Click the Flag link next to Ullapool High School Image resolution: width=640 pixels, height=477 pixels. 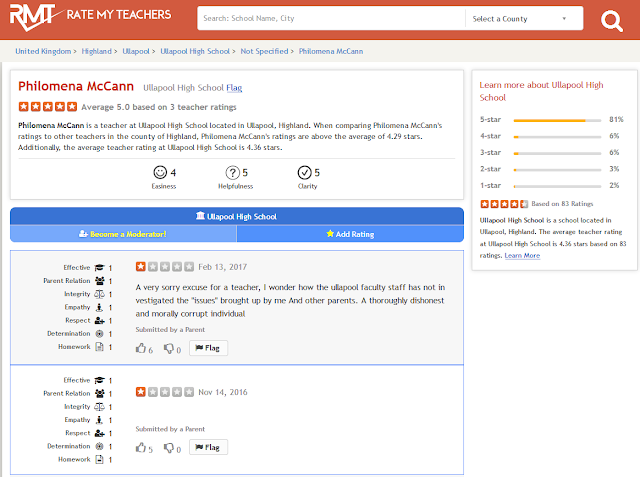click(234, 88)
